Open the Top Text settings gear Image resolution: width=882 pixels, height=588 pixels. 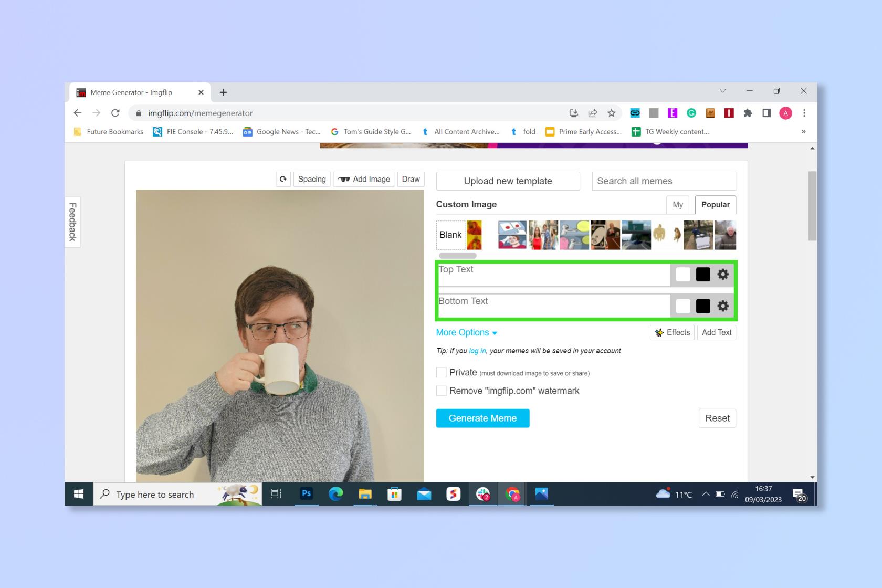click(x=723, y=274)
